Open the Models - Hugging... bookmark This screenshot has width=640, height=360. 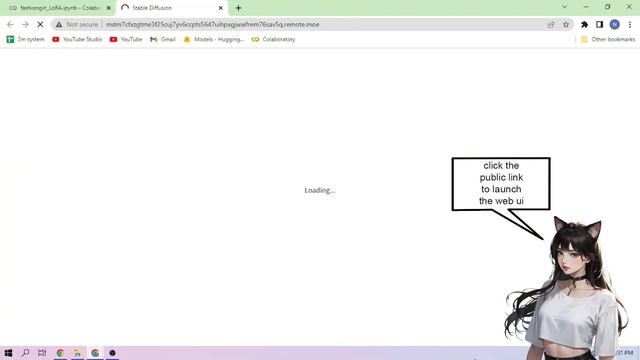coord(213,39)
